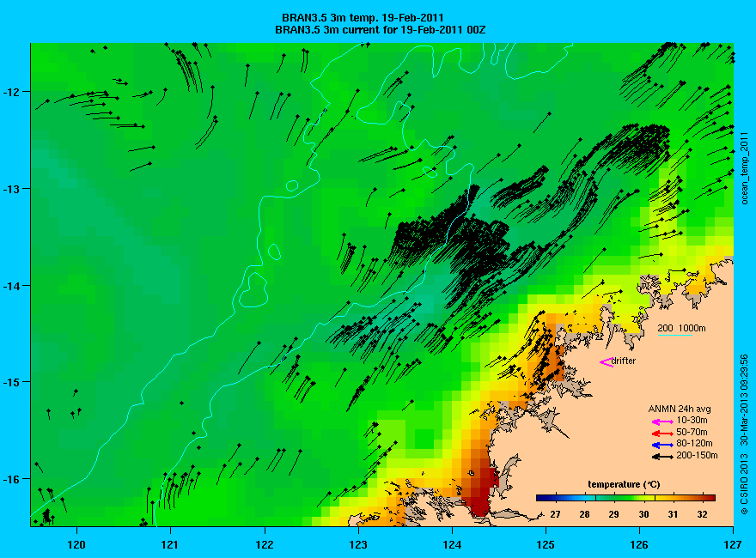This screenshot has width=756, height=558.
Task: Click the magenta drifter legend symbol
Action: [606, 362]
